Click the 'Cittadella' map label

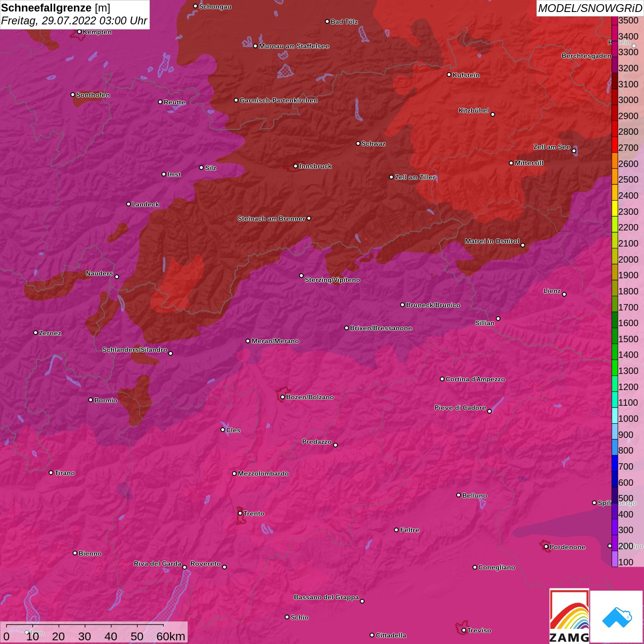(x=391, y=635)
